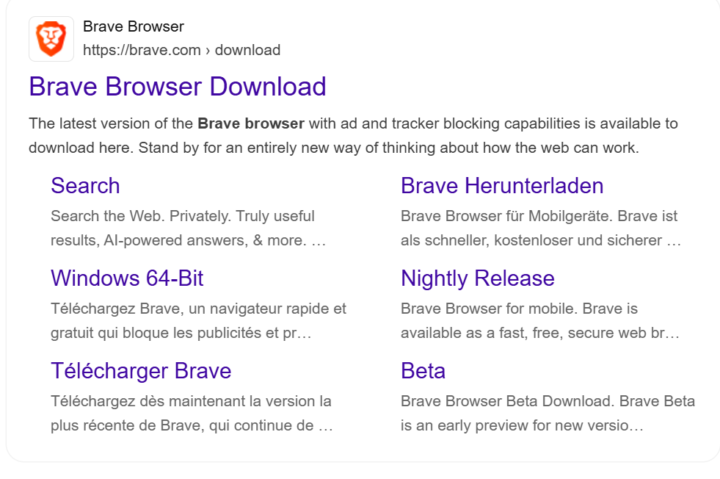Viewport: 720px width, 479px height.
Task: Open the Brave Herunterladen sitelink
Action: pyautogui.click(x=502, y=186)
